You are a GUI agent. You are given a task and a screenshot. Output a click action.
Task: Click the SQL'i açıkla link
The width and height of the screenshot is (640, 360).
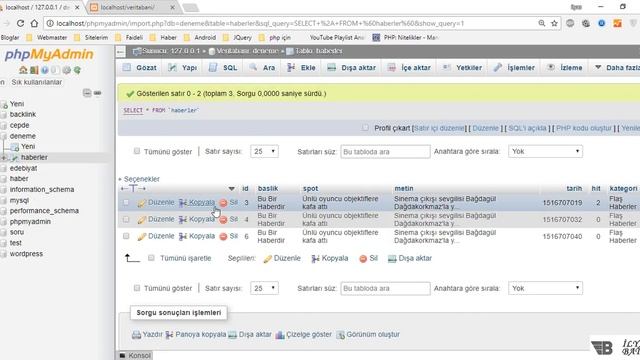[x=527, y=128]
